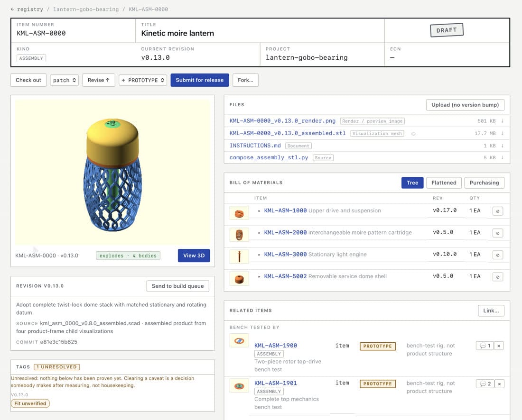Viewport: 522px width, 420px height.
Task: Download compose_assembly_stl.py via its arrow icon
Action: [x=503, y=158]
